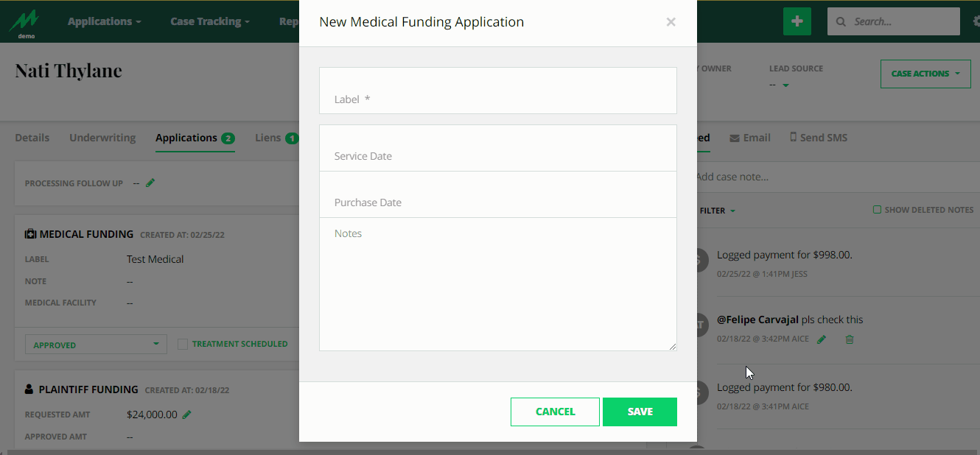Open the Approved status dropdown
The width and height of the screenshot is (980, 455).
(96, 343)
